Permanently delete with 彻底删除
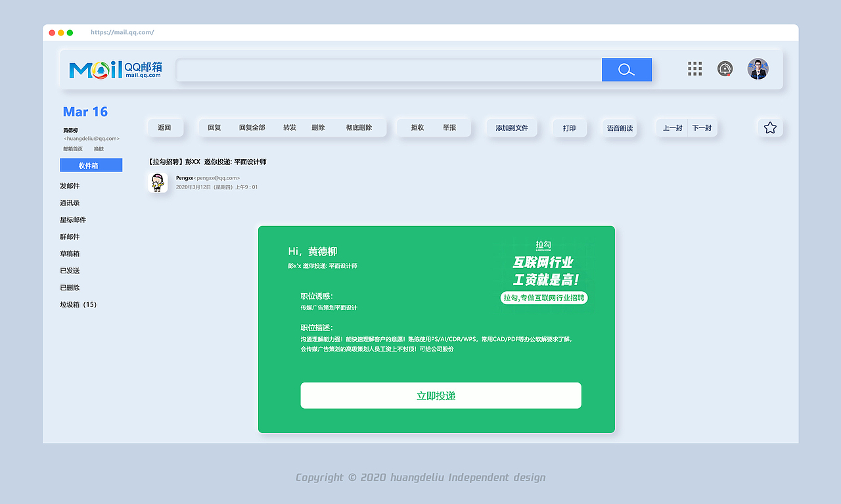Screen dimensions: 841x504 point(359,127)
